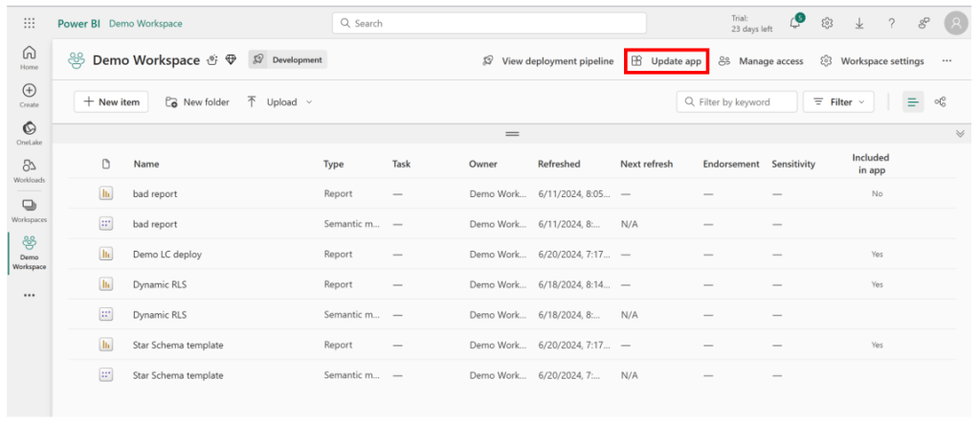Click the Update app button

tap(666, 61)
